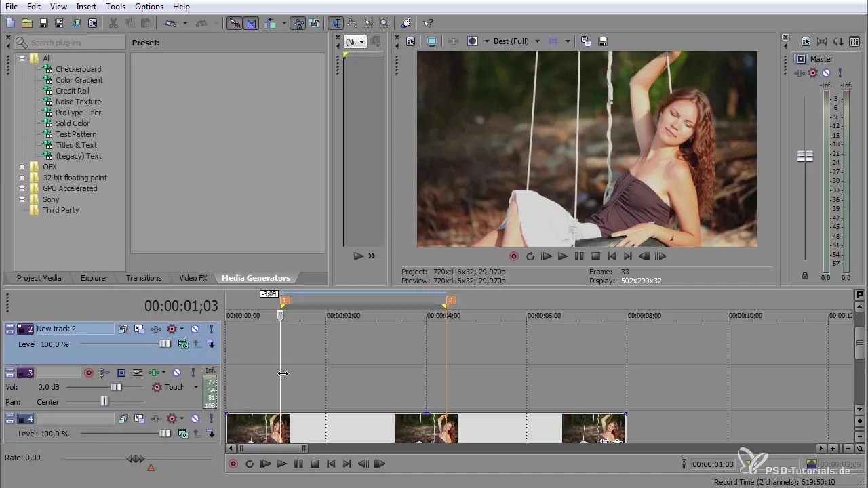This screenshot has height=488, width=868.
Task: Mute video track 4
Action: click(x=195, y=418)
